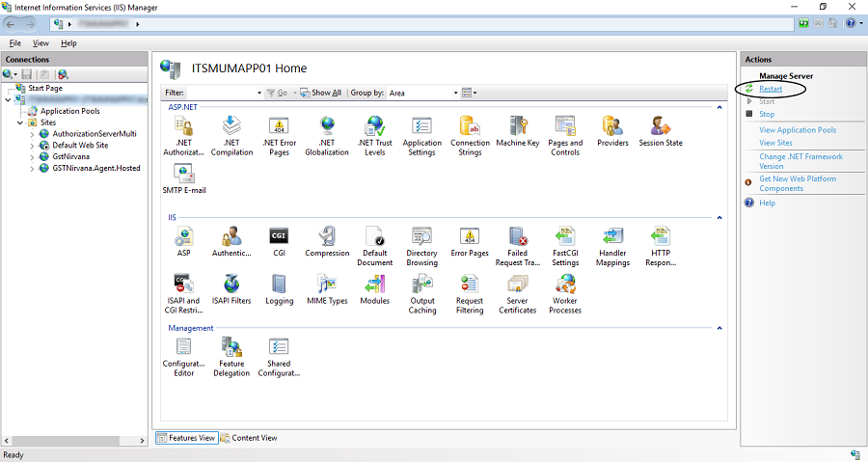Open .NET Error Pages feature
868x462 pixels.
279,136
